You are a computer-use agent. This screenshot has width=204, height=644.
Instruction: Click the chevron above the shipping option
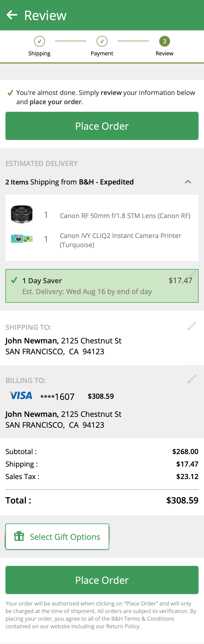click(x=188, y=182)
